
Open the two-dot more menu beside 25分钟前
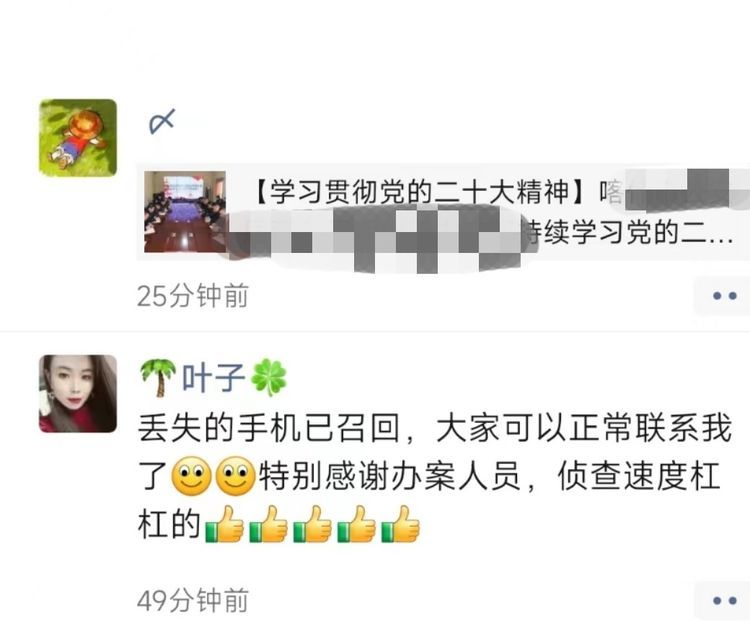coord(724,296)
